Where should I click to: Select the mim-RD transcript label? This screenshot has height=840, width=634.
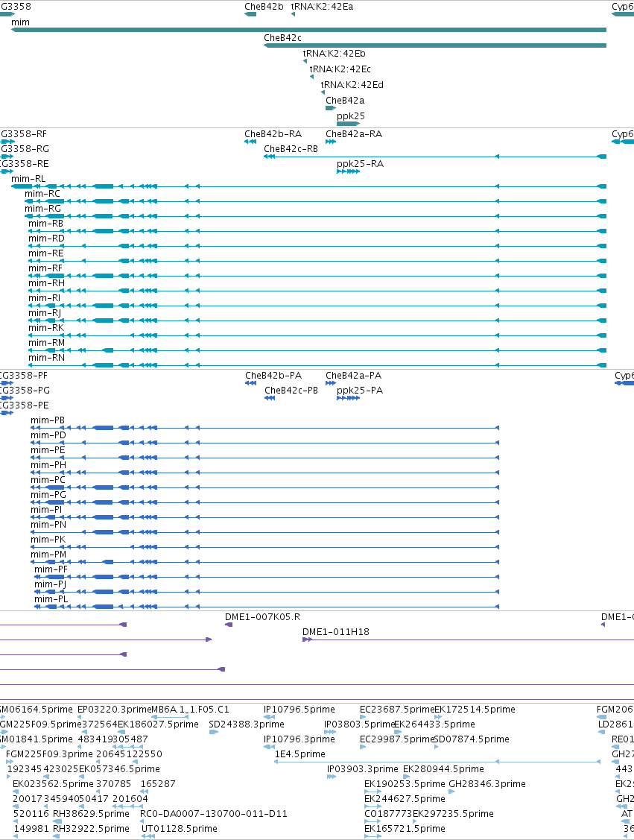click(x=46, y=239)
